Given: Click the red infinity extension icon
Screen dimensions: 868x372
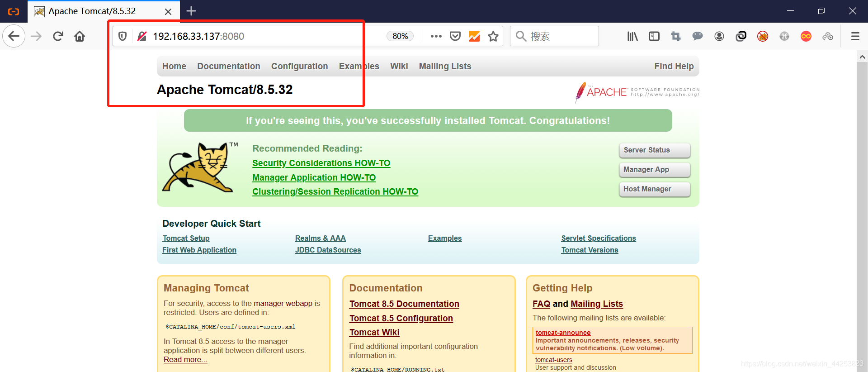Looking at the screenshot, I should [806, 36].
